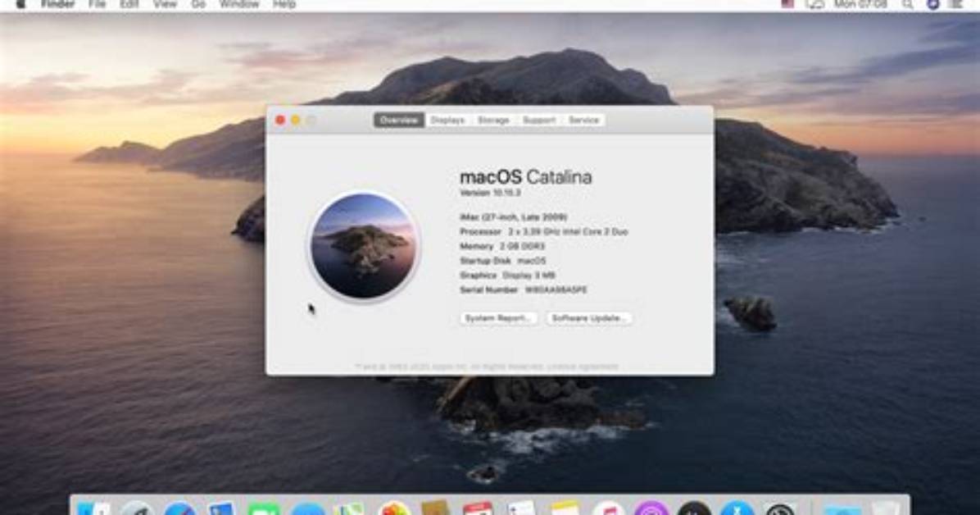Click the Startup Disk macOS line
Viewport: 980px width, 515px height.
click(x=502, y=261)
